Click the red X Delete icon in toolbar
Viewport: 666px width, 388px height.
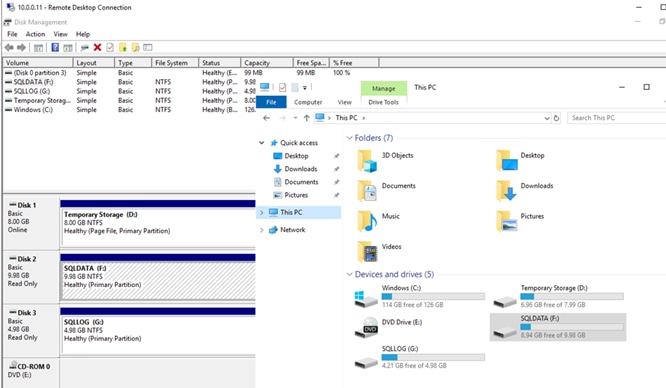(97, 47)
